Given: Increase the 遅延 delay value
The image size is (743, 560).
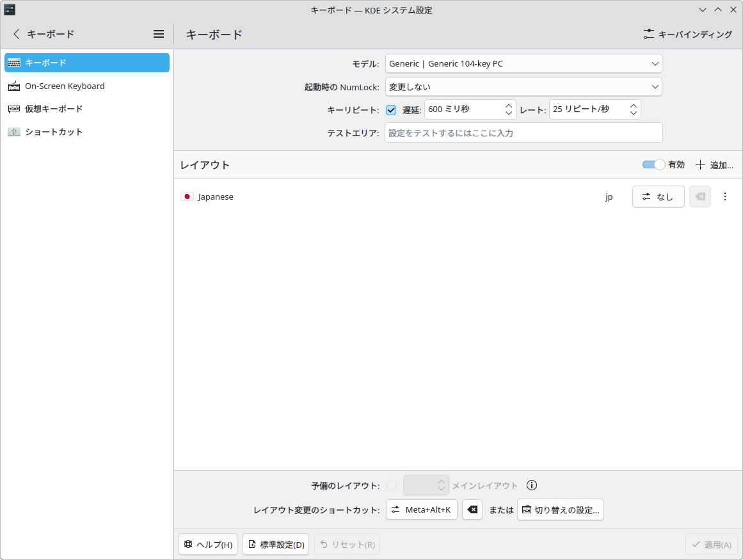Looking at the screenshot, I should [x=508, y=105].
